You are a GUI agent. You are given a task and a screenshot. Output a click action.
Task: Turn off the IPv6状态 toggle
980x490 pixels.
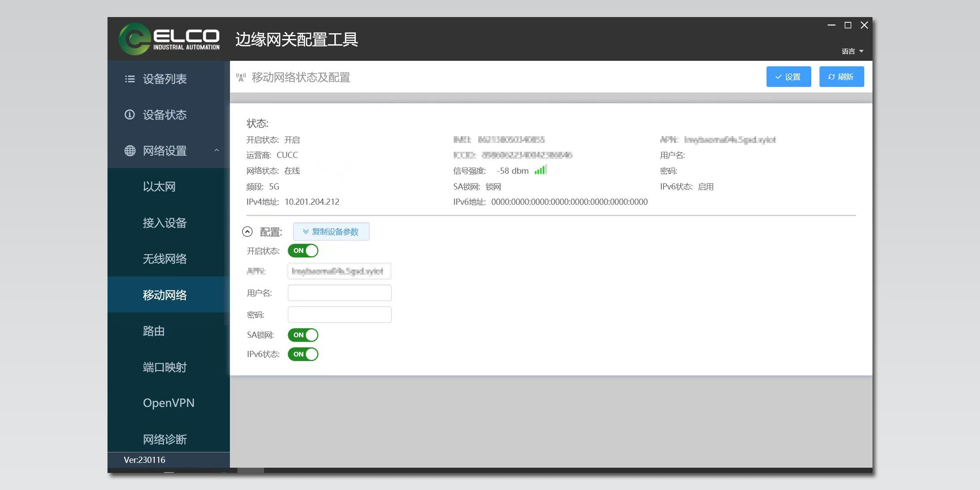pyautogui.click(x=303, y=354)
